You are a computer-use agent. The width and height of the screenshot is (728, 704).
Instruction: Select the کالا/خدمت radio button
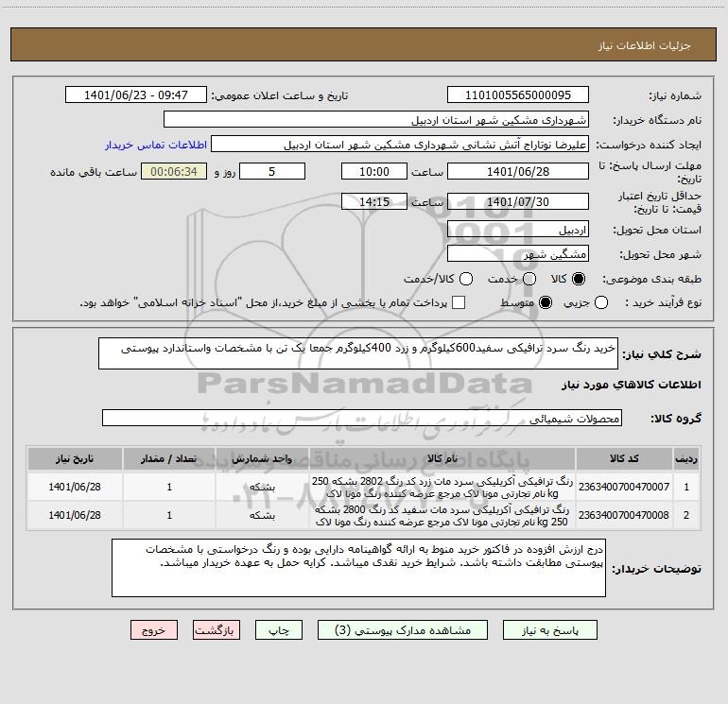466,279
